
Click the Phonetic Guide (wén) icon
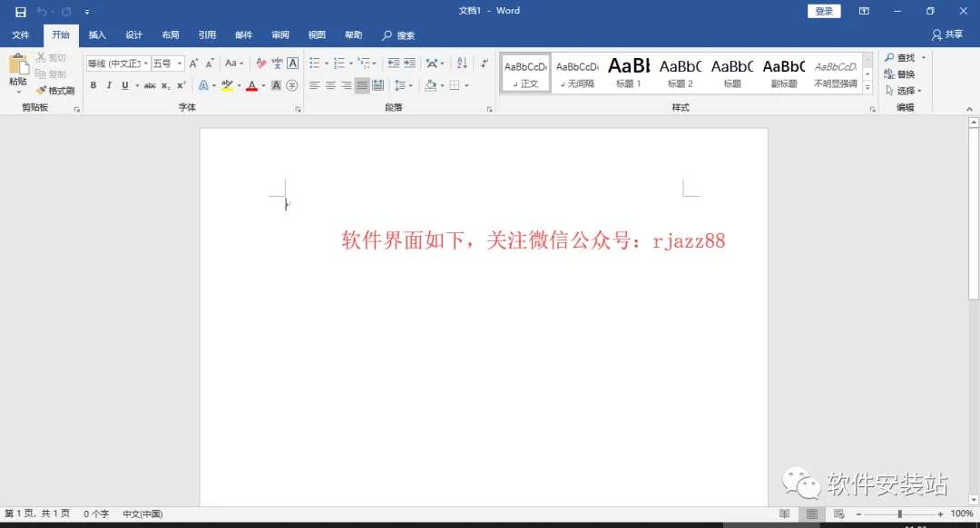(277, 64)
